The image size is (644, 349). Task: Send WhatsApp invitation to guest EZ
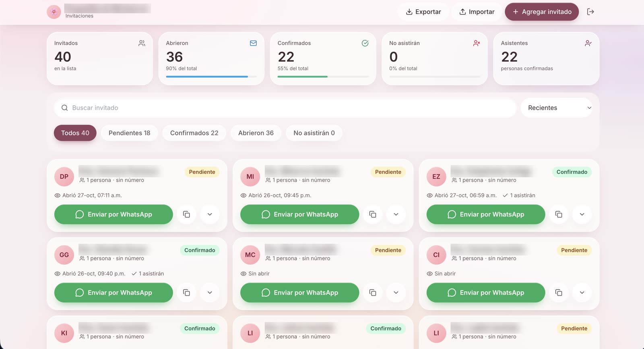486,214
